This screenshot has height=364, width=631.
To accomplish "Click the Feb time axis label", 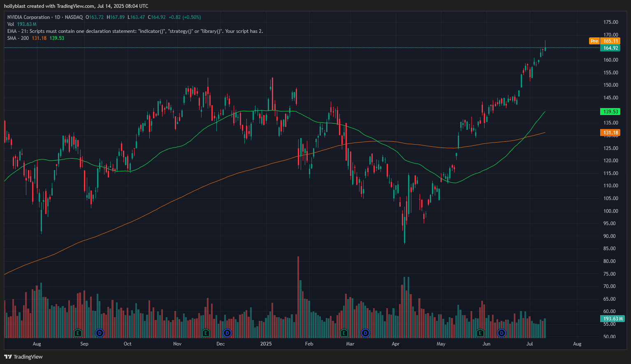I will (x=309, y=344).
